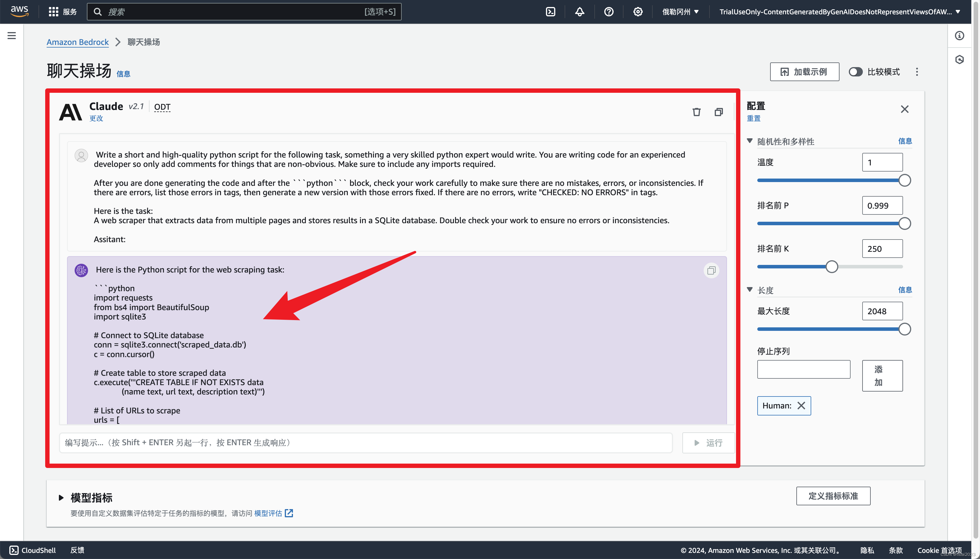This screenshot has width=980, height=559.
Task: Click 信息 link for 随机性和多样性
Action: coord(905,141)
